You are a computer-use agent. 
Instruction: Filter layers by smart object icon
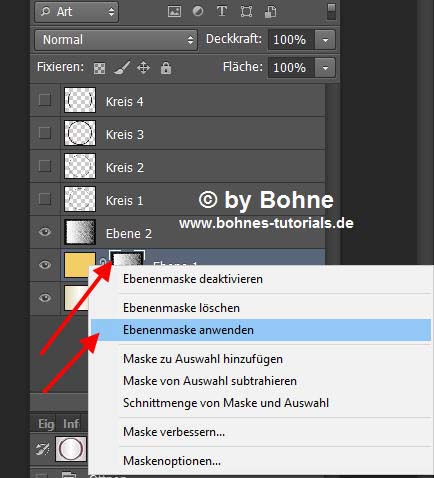point(270,12)
